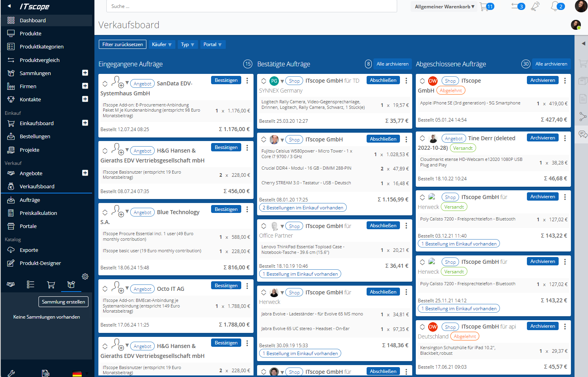Click Alle archivieren for Abgeschlossene Aufträge
Image resolution: width=588 pixels, height=377 pixels.
(551, 64)
